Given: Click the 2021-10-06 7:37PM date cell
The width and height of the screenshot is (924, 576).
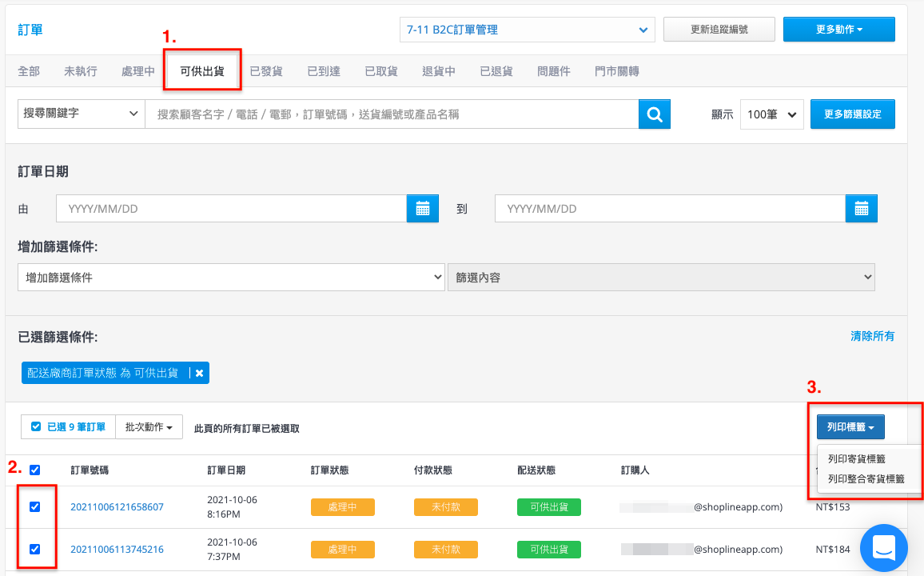Looking at the screenshot, I should tap(232, 550).
